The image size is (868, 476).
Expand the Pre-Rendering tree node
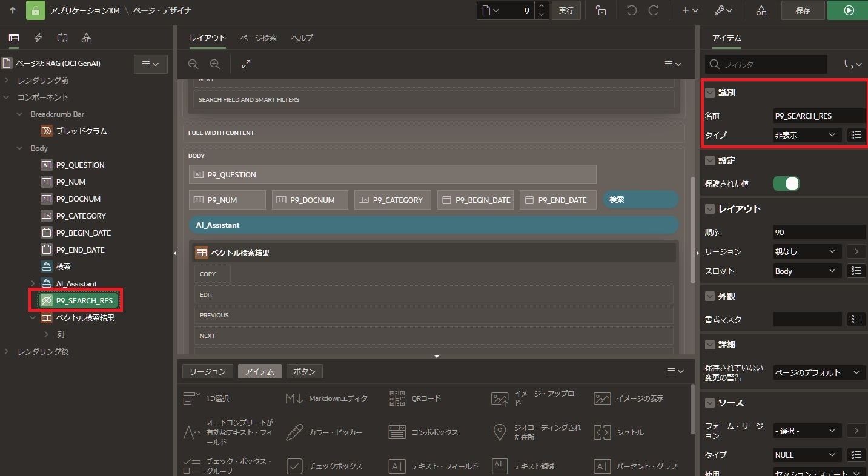pyautogui.click(x=7, y=80)
